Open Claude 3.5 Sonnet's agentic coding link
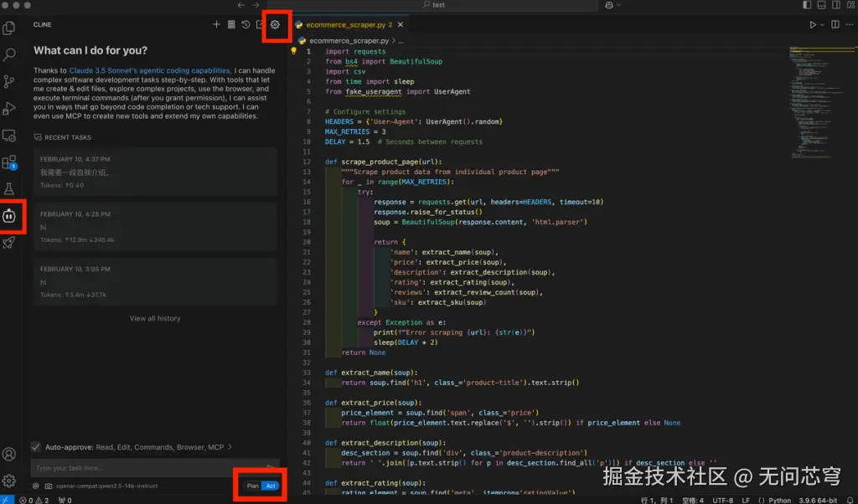858x504 pixels. point(150,70)
